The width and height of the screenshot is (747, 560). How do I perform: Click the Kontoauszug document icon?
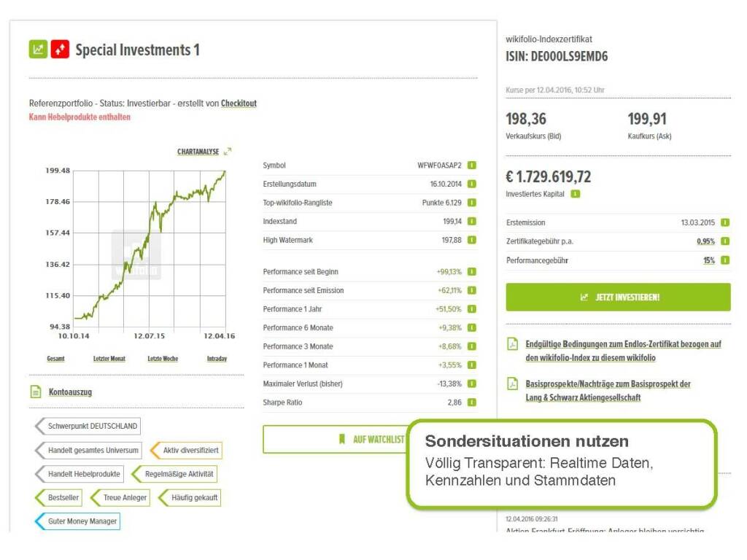tap(35, 392)
